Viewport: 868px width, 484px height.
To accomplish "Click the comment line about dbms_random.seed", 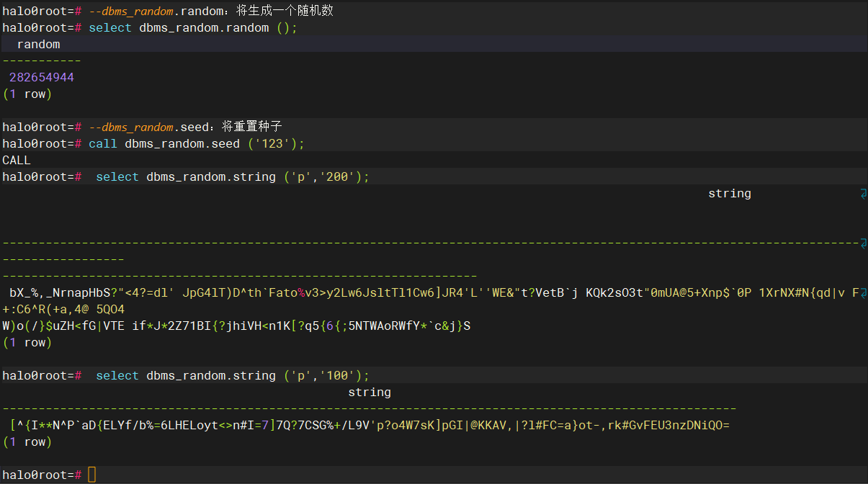I will tap(186, 127).
